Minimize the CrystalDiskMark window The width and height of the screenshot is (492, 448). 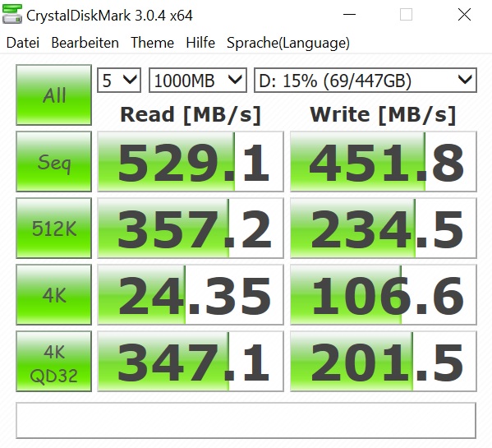(349, 15)
